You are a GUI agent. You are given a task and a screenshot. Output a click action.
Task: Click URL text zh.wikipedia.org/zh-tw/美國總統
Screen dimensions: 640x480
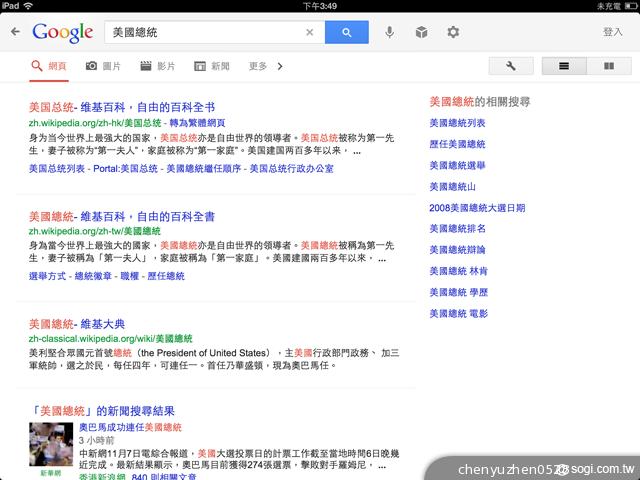click(x=95, y=231)
